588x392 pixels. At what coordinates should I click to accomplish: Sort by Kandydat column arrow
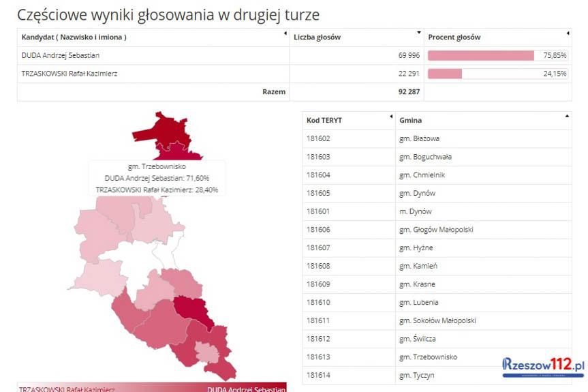(285, 33)
